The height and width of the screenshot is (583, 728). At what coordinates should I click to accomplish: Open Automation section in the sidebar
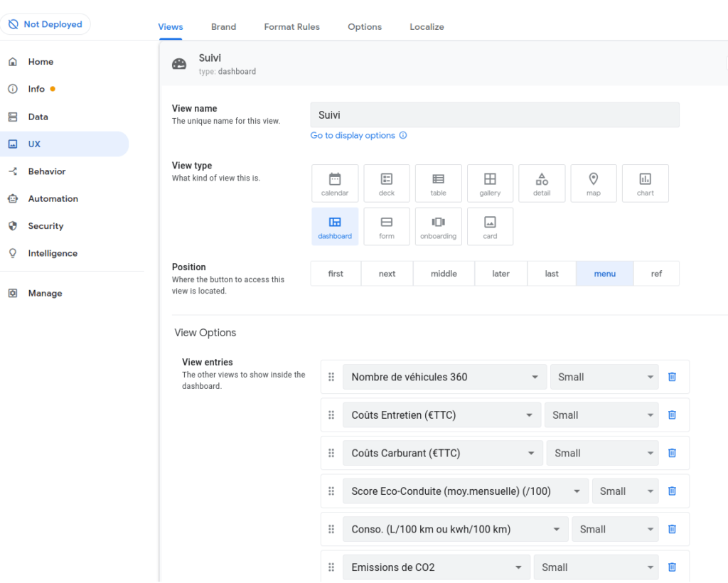pos(64,198)
